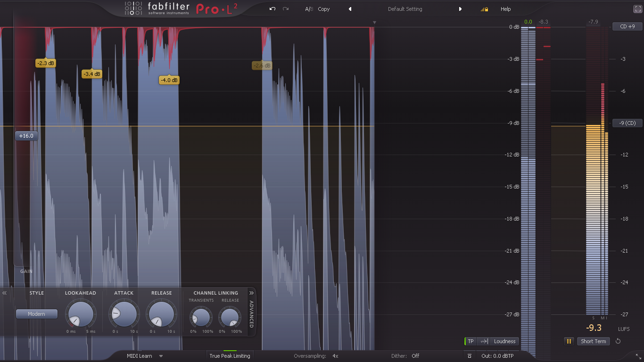Reset loudness measurement with circular arrow
The height and width of the screenshot is (362, 644).
click(618, 341)
